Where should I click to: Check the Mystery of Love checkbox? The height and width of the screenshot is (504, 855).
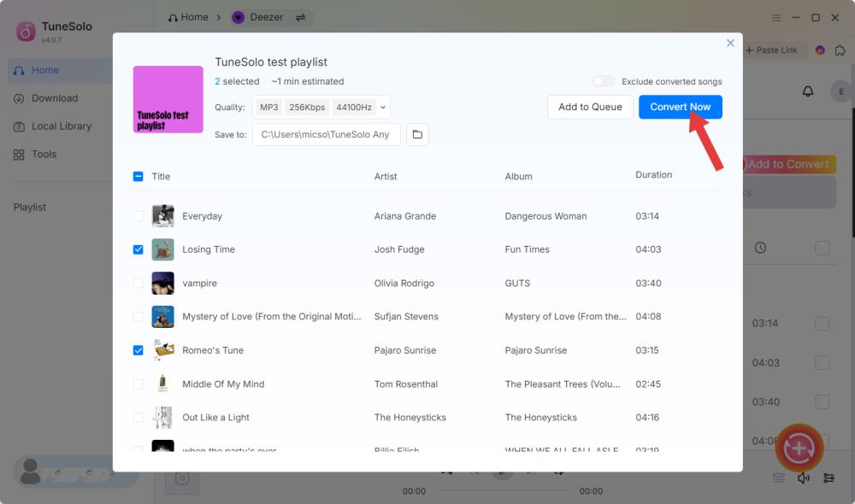138,317
